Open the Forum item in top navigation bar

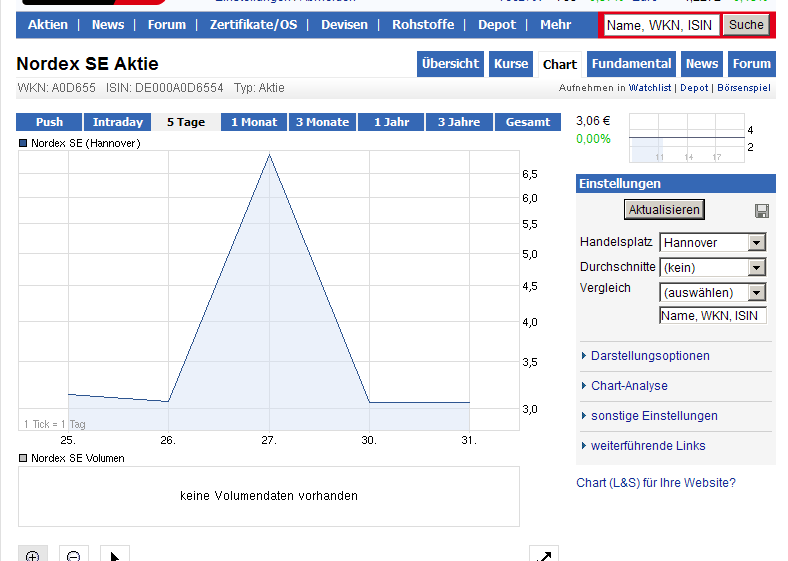point(167,25)
